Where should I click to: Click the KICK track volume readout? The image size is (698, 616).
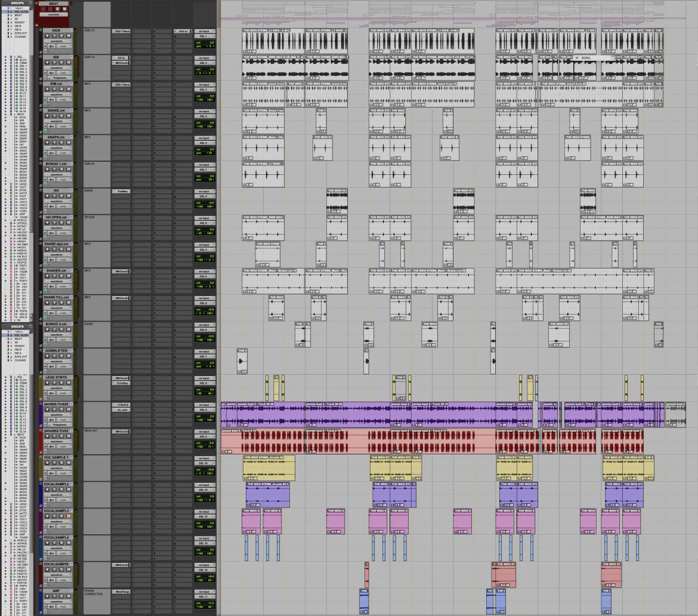205,42
